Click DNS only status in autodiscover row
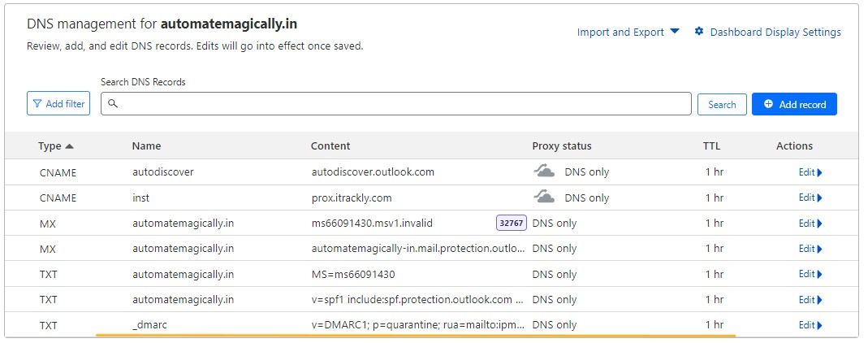This screenshot has height=343, width=868. tap(587, 172)
